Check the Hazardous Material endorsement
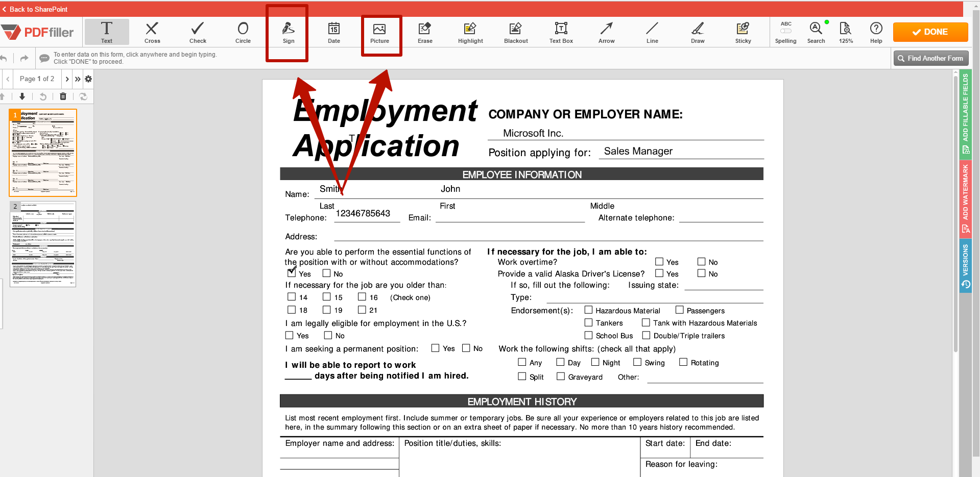Image resolution: width=980 pixels, height=477 pixels. pos(588,310)
